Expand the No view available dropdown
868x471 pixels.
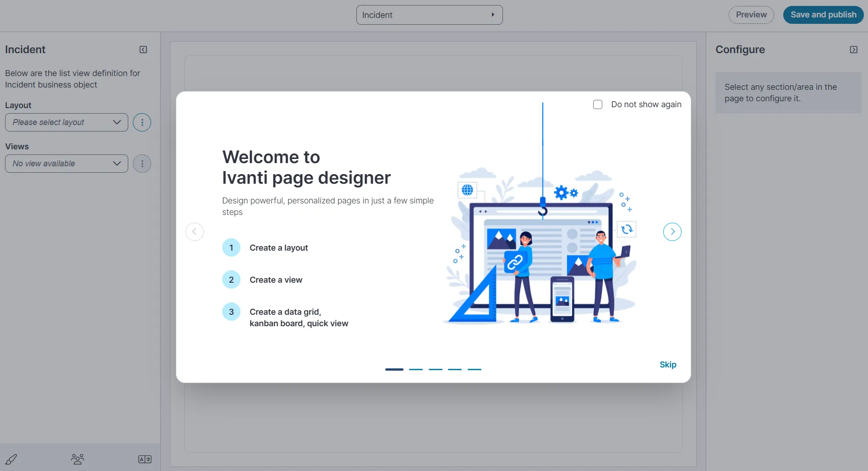tap(66, 164)
